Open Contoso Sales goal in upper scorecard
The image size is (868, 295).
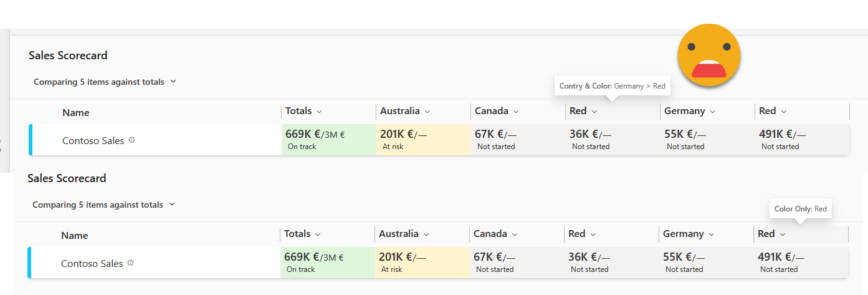[x=93, y=141]
